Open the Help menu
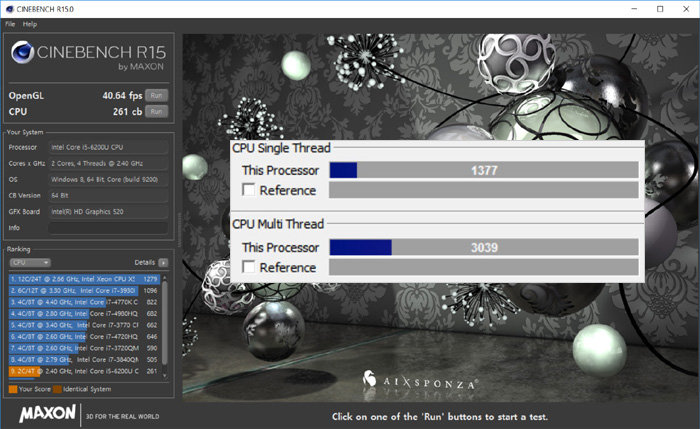The width and height of the screenshot is (700, 429). (x=30, y=24)
